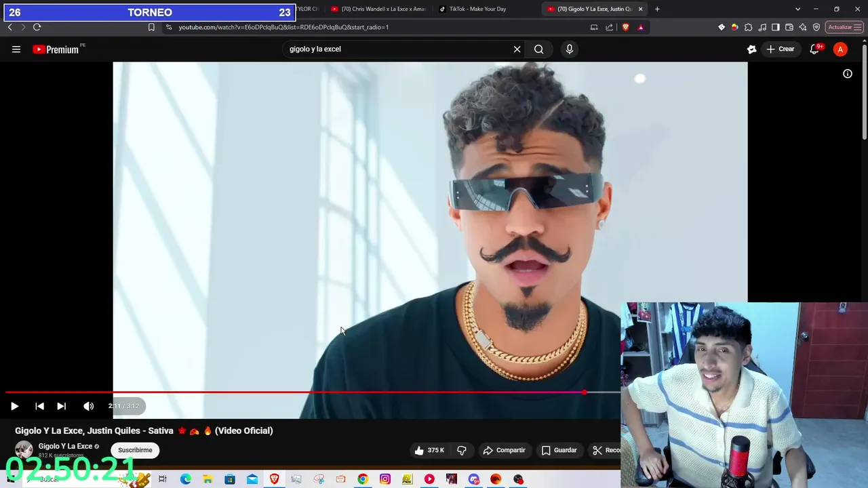Close the Gigolo Y La Exce tab
The width and height of the screenshot is (868, 488).
pyautogui.click(x=640, y=9)
